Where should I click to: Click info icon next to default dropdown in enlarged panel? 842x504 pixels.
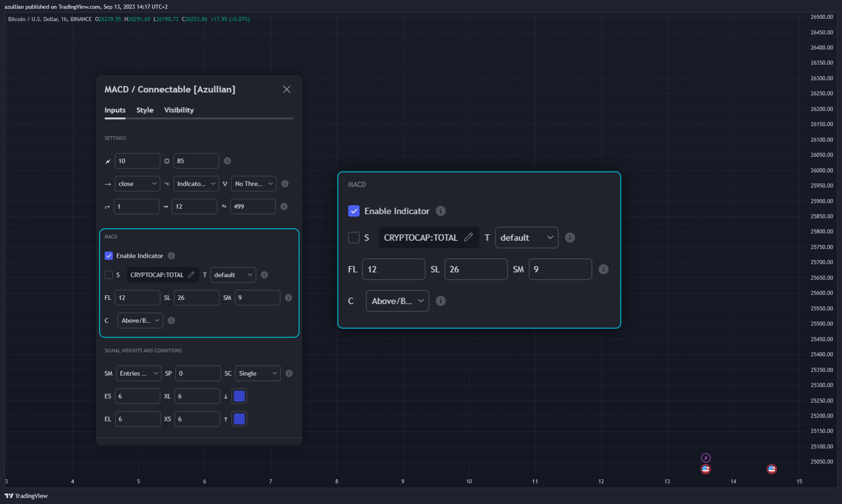(x=570, y=238)
